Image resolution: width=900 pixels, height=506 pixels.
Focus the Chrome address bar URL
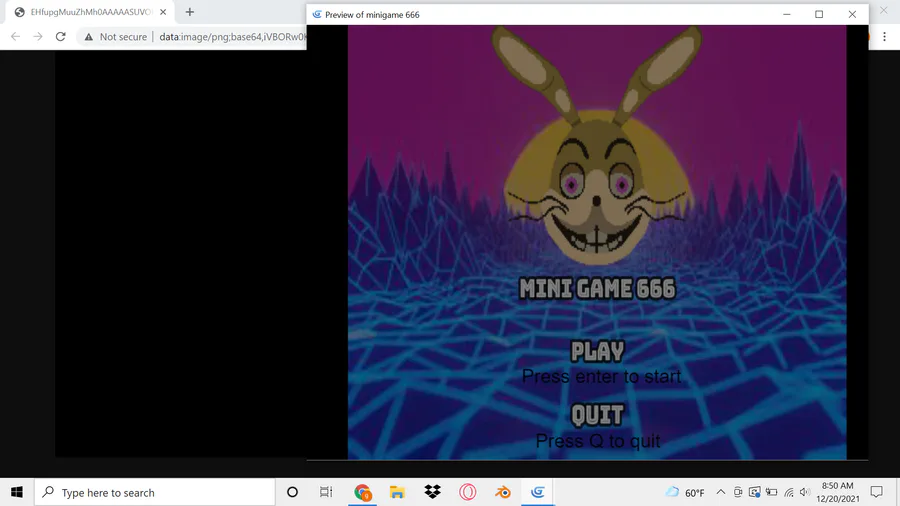click(232, 37)
